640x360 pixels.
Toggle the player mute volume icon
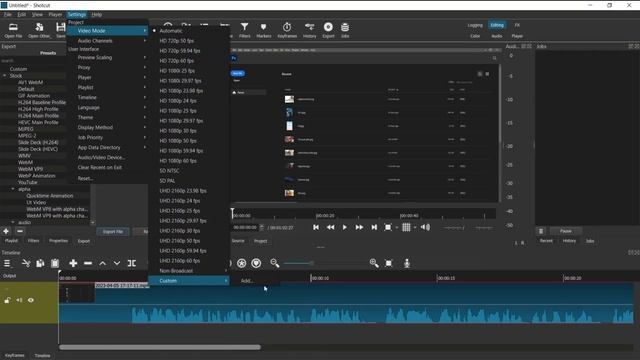(425, 227)
